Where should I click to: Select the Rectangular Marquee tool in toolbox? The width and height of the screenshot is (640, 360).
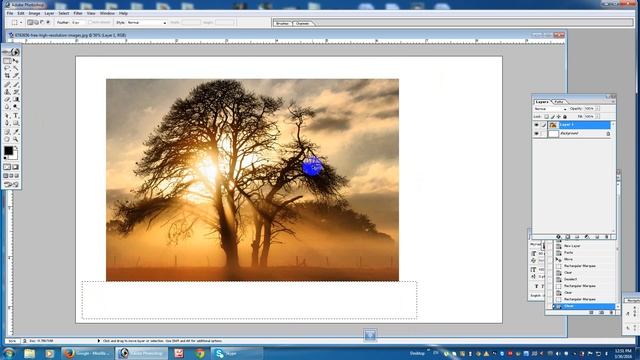click(x=7, y=61)
